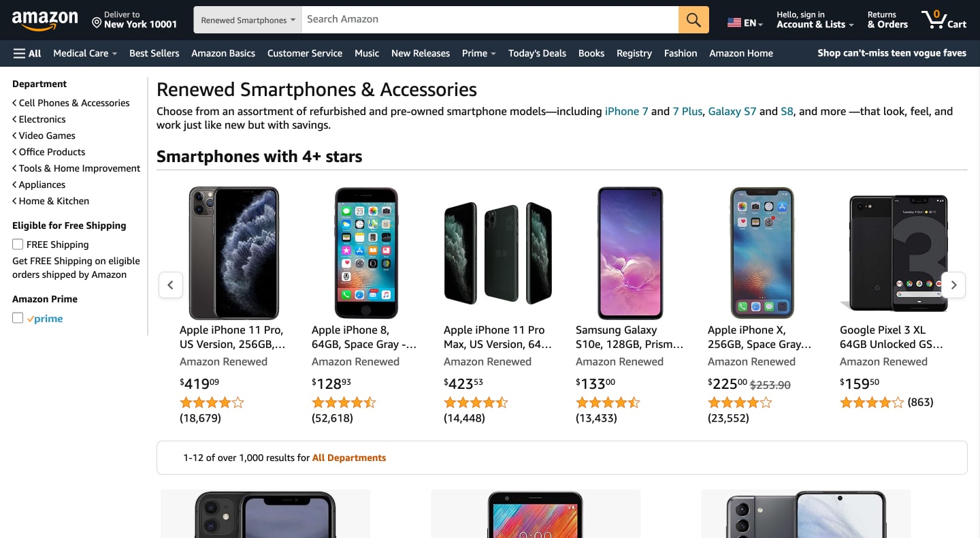Expand the Renewed Smartphones search category dropdown

248,20
